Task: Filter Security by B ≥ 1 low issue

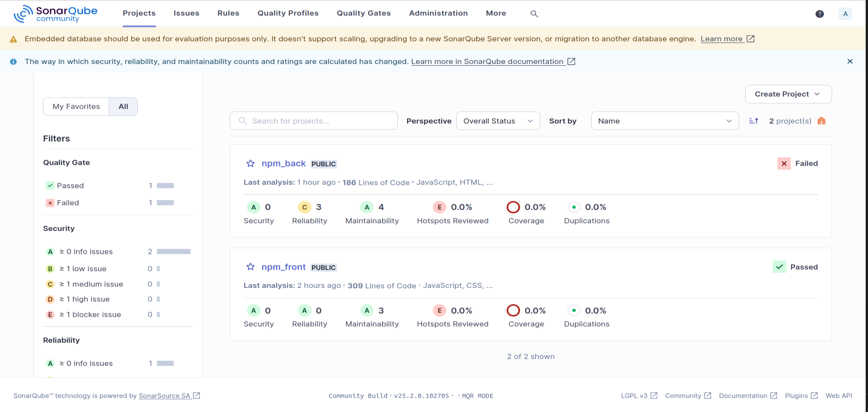Action: (x=118, y=269)
